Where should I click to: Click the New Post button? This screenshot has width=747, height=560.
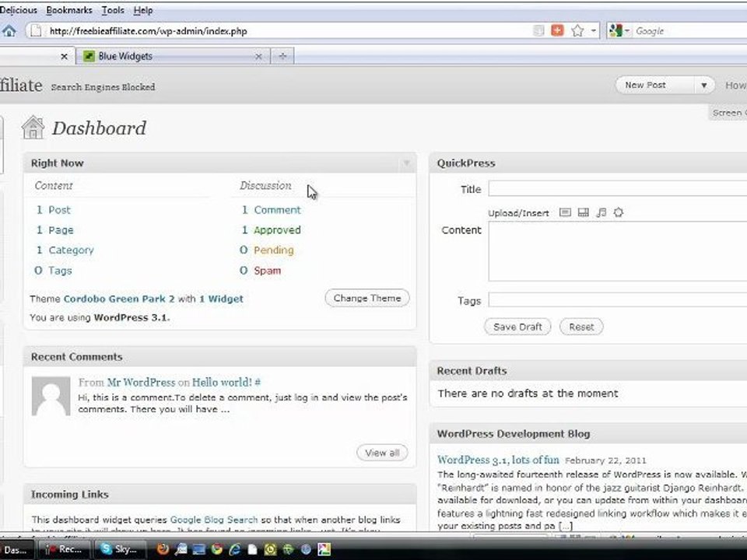645,86
